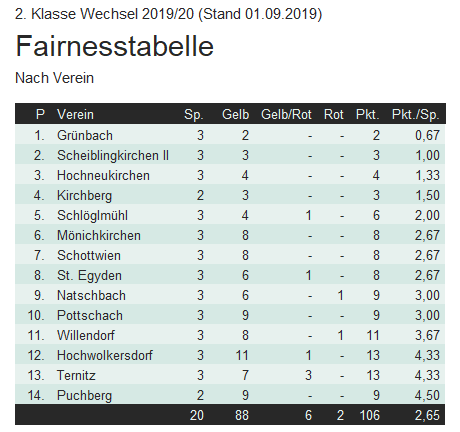Open the Schottwien entry
Image resolution: width=460 pixels, height=432 pixels.
89,255
